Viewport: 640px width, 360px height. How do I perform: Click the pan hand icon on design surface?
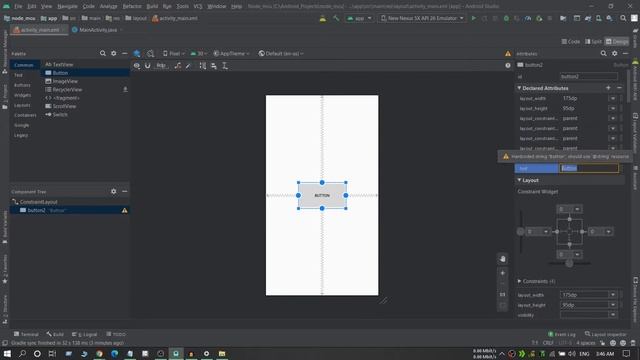502,259
